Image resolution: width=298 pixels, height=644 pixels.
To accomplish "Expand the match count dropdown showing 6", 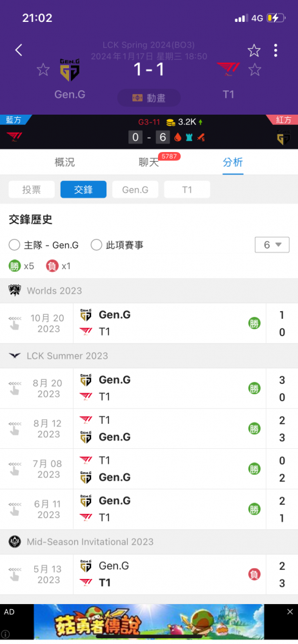I will 272,245.
